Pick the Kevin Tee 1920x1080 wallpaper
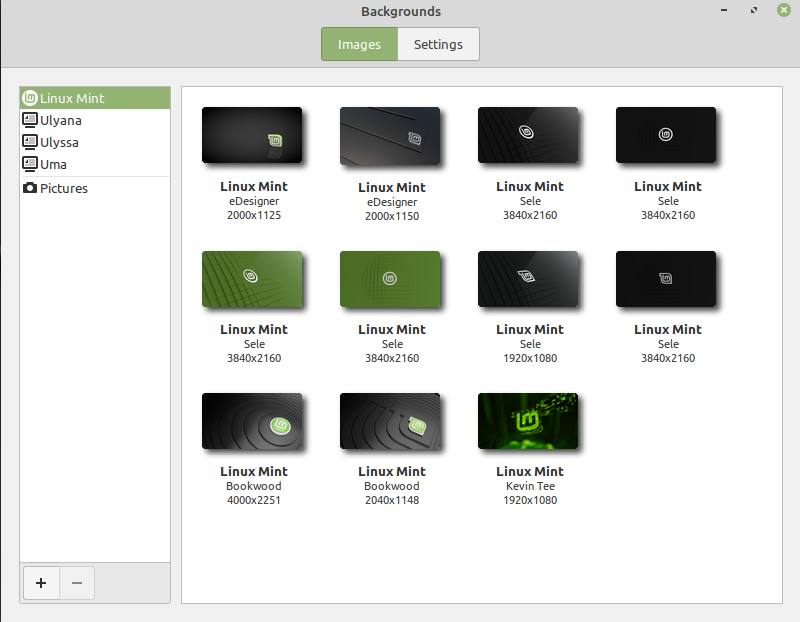This screenshot has width=800, height=622. tap(528, 421)
